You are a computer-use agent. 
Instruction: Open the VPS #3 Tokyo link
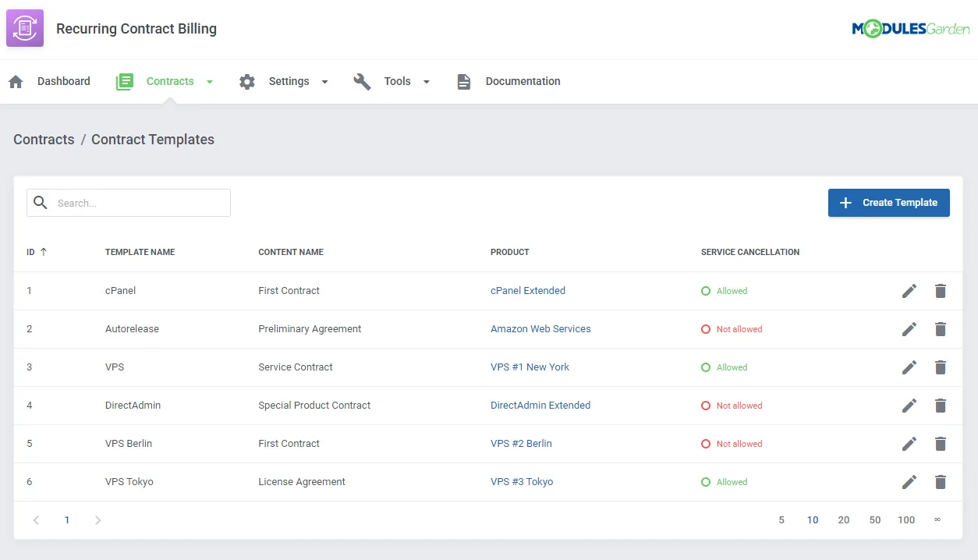click(x=522, y=482)
